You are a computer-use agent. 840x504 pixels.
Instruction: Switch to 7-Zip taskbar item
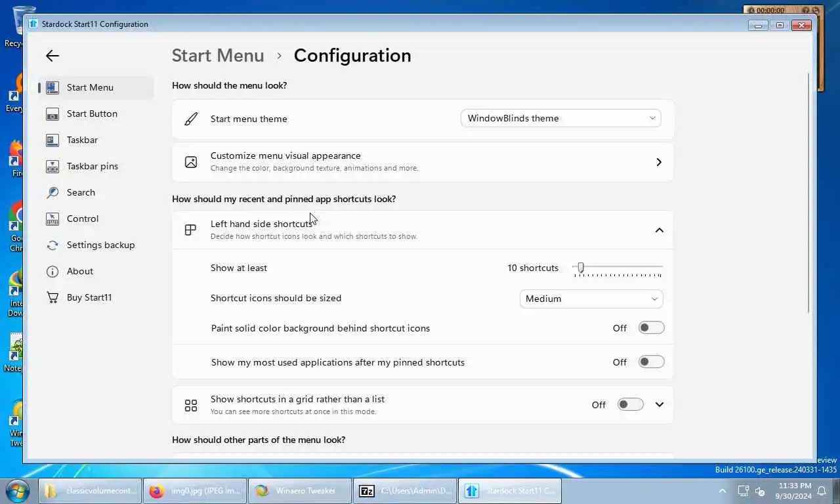(x=405, y=491)
